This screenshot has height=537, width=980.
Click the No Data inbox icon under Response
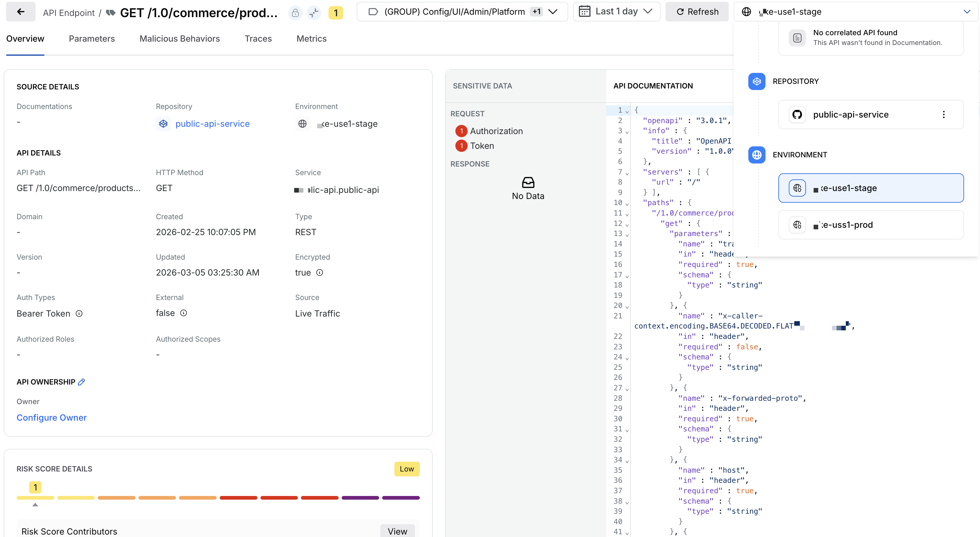tap(528, 182)
